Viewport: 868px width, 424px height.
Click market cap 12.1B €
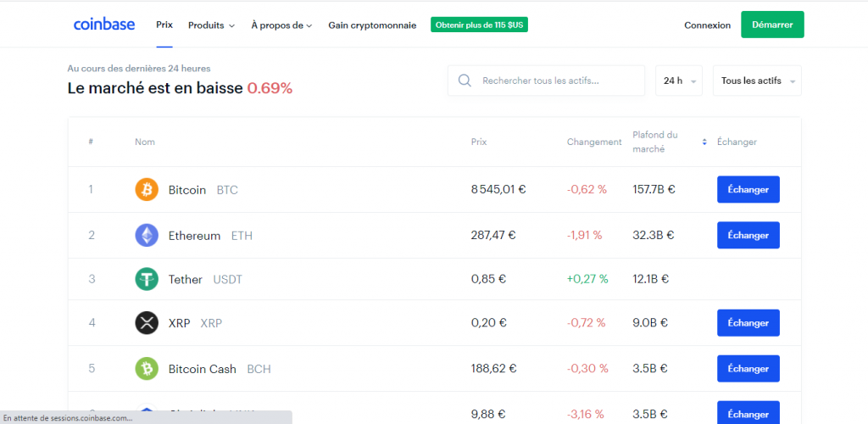[x=650, y=279]
